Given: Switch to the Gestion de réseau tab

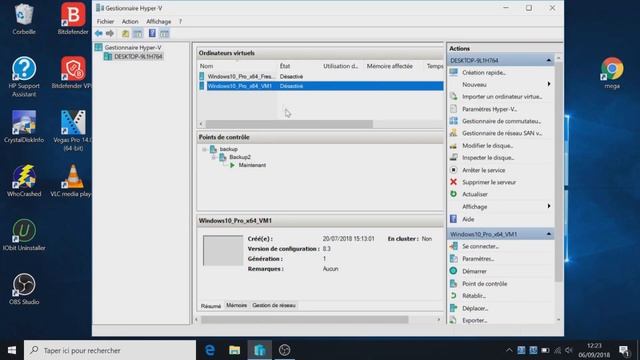Looking at the screenshot, I should point(274,305).
